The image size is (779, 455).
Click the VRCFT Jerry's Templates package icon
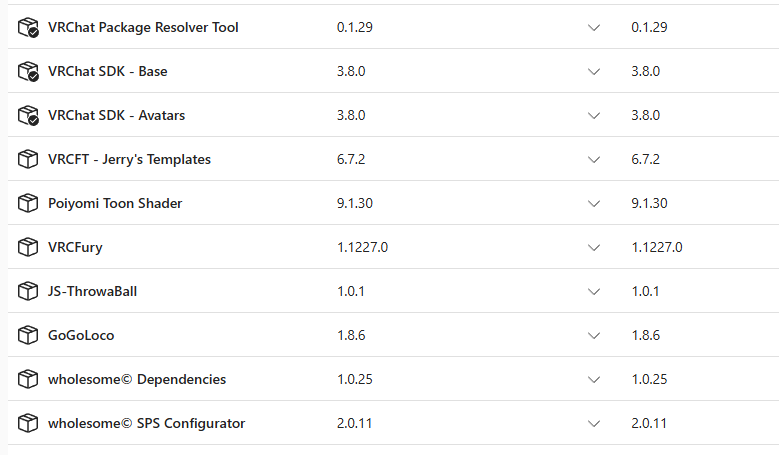tap(27, 160)
